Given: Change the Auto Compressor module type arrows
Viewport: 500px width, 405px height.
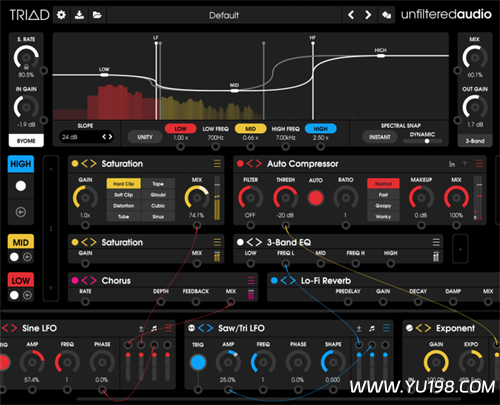Looking at the screenshot, I should [x=254, y=163].
